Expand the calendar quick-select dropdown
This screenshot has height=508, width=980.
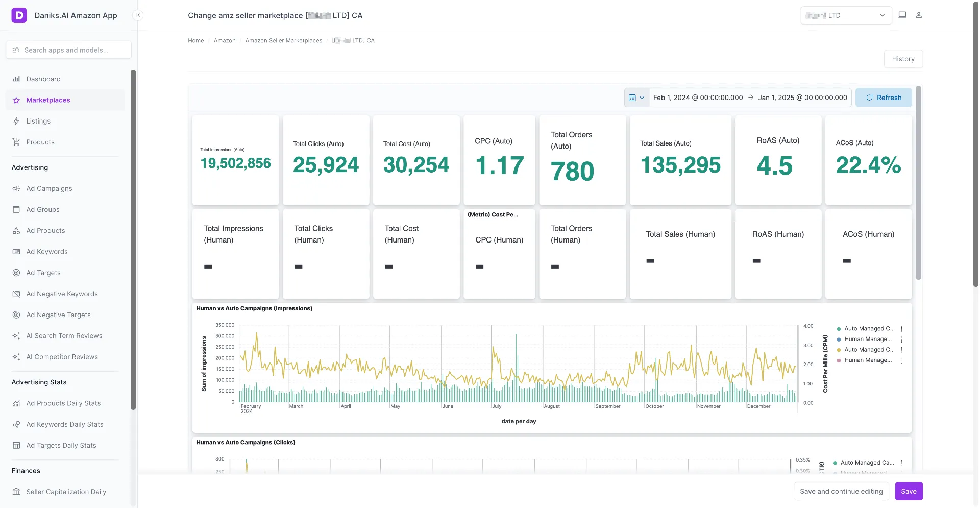coord(636,98)
